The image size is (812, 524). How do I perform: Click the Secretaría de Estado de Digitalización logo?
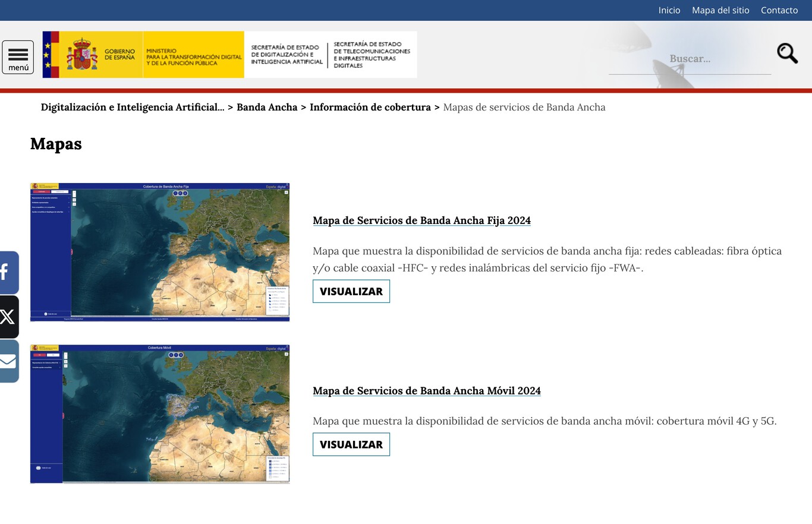(x=287, y=55)
